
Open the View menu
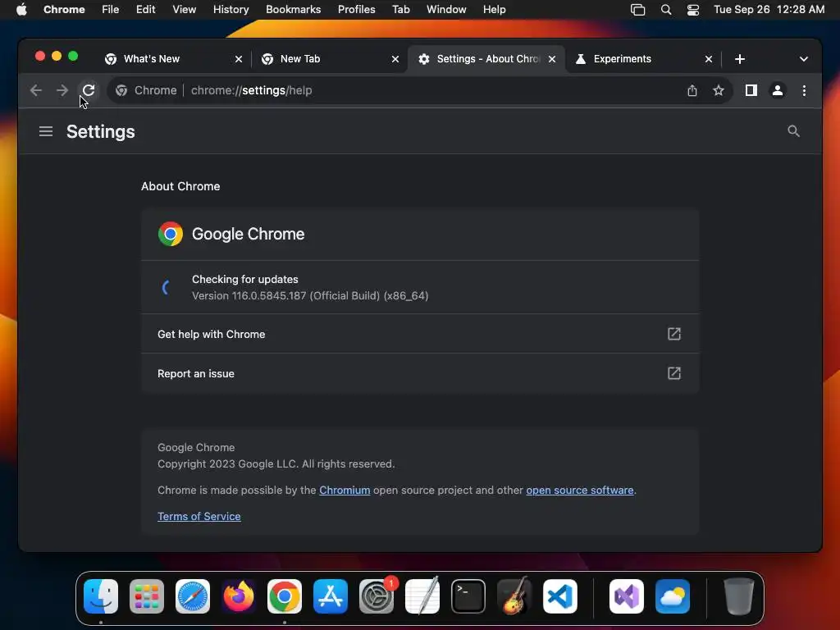(184, 10)
